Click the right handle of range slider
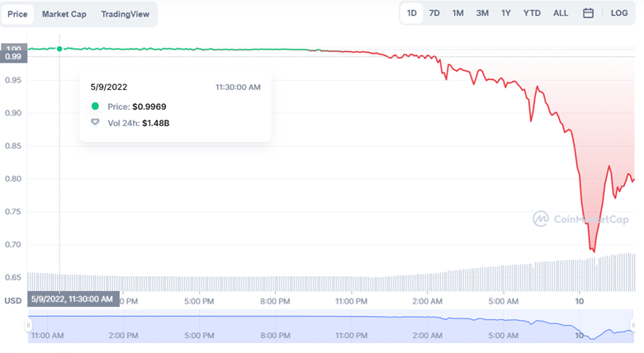Viewport: 644px width, 353px height. 632,324
